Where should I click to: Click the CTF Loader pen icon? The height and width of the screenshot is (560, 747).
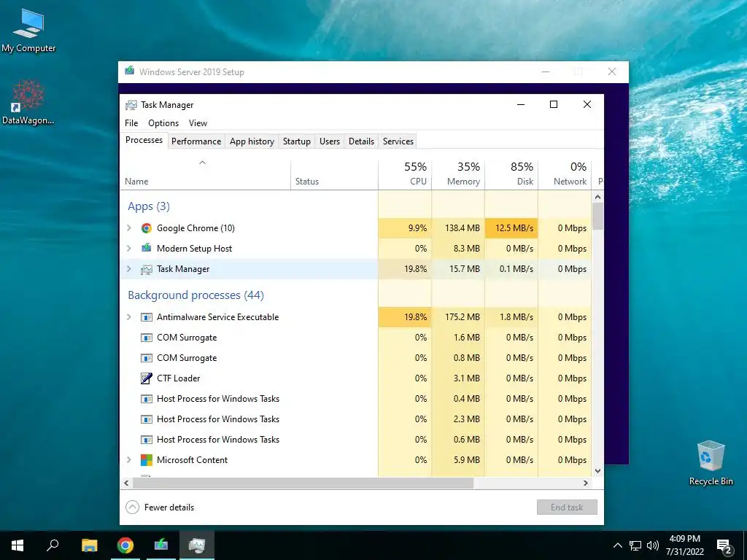[x=146, y=378]
